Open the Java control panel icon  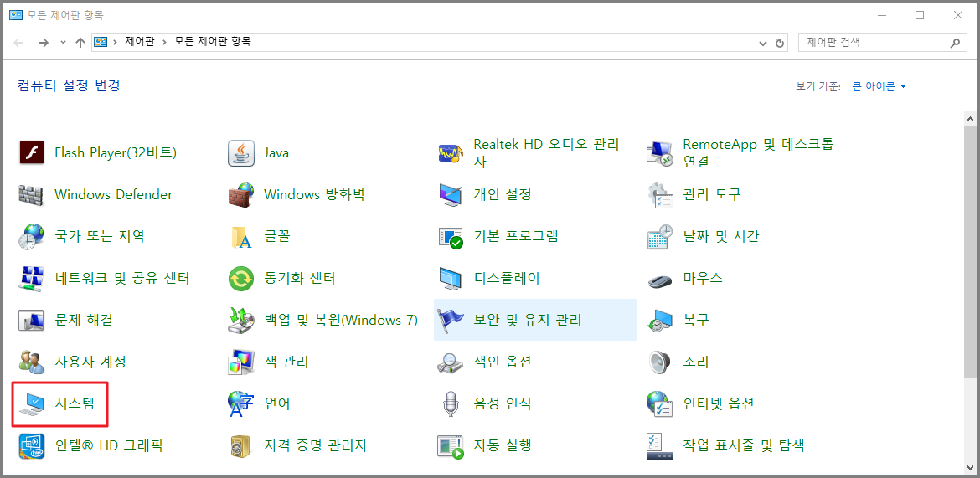point(240,152)
